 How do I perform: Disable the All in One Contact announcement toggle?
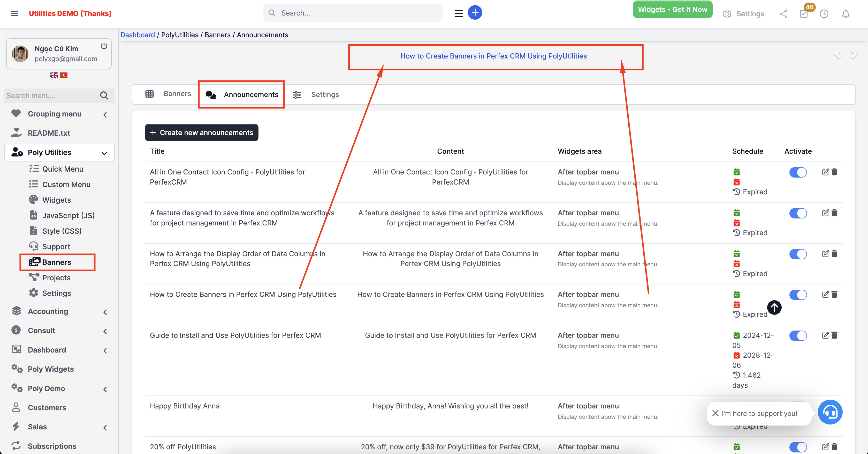[x=798, y=172]
